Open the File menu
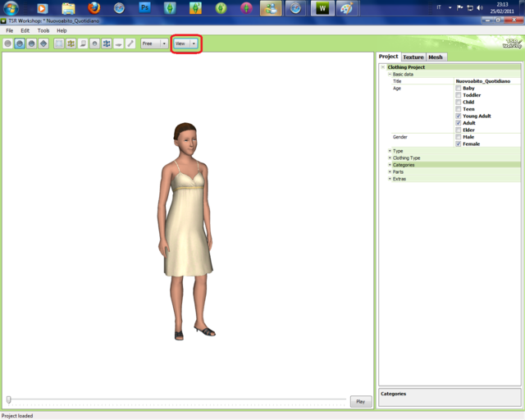Screen dimensions: 525x420 click(x=9, y=30)
